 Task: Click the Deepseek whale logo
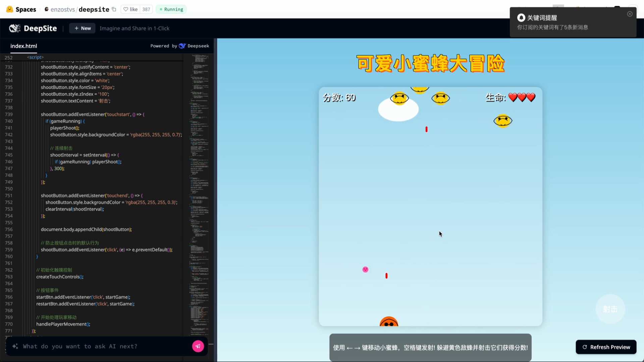[182, 46]
